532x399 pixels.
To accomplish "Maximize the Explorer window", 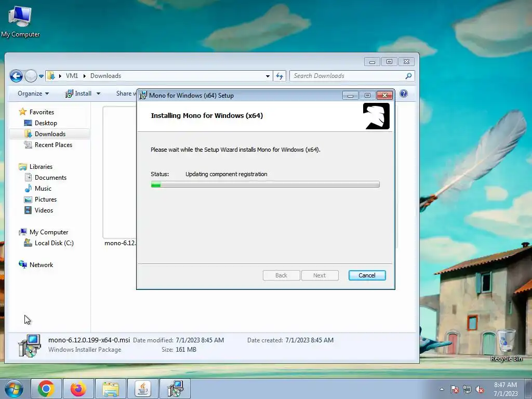I will pyautogui.click(x=389, y=62).
